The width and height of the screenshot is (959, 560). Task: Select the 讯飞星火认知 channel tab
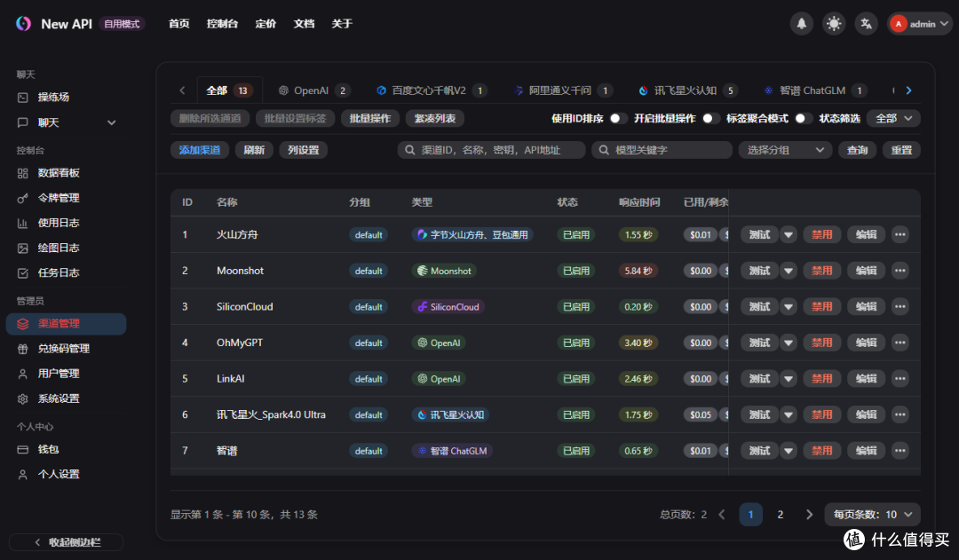(687, 91)
